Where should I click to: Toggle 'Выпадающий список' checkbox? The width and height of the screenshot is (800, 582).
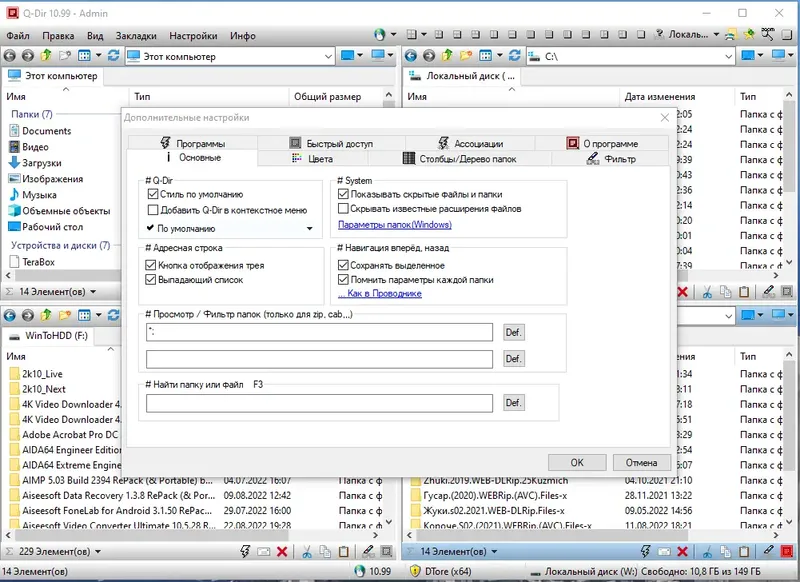(151, 279)
